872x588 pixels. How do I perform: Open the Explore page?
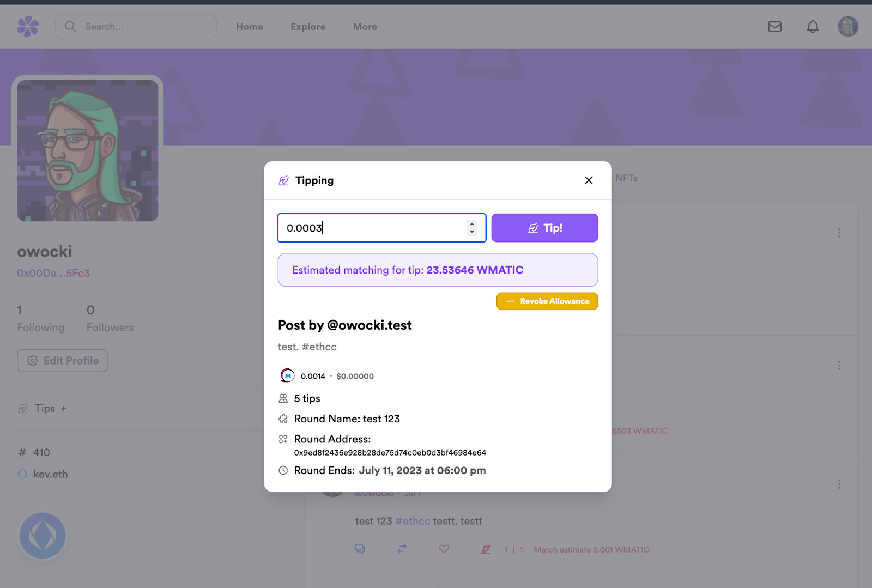pos(308,27)
